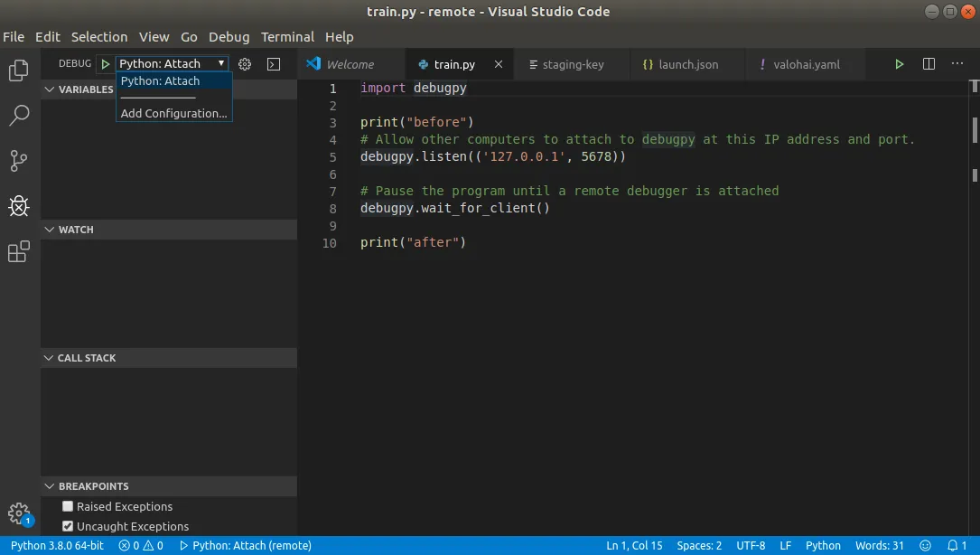Collapse the Call Stack section
This screenshot has width=980, height=555.
pyautogui.click(x=49, y=358)
